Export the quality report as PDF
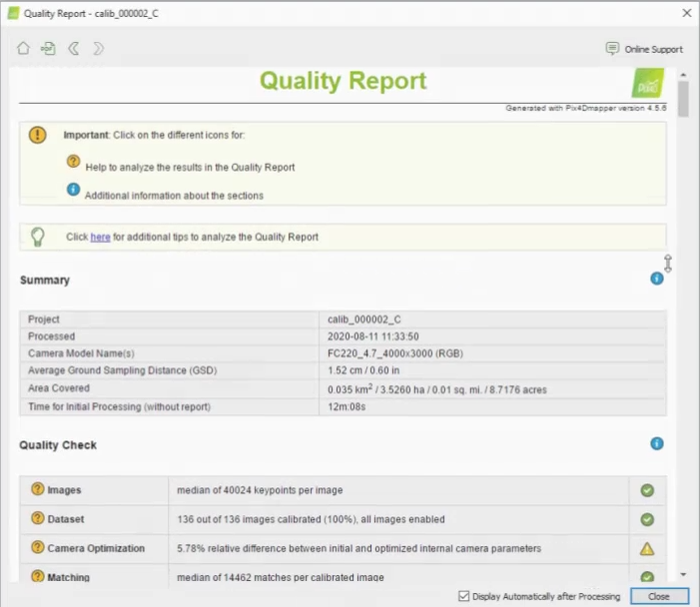 (x=48, y=48)
